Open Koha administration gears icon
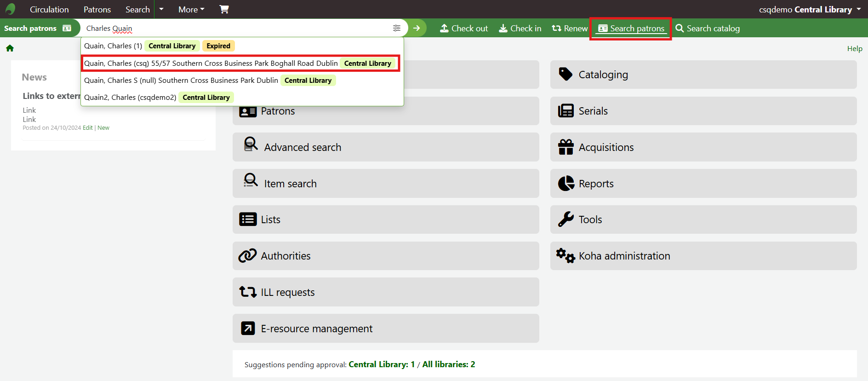 (x=565, y=256)
